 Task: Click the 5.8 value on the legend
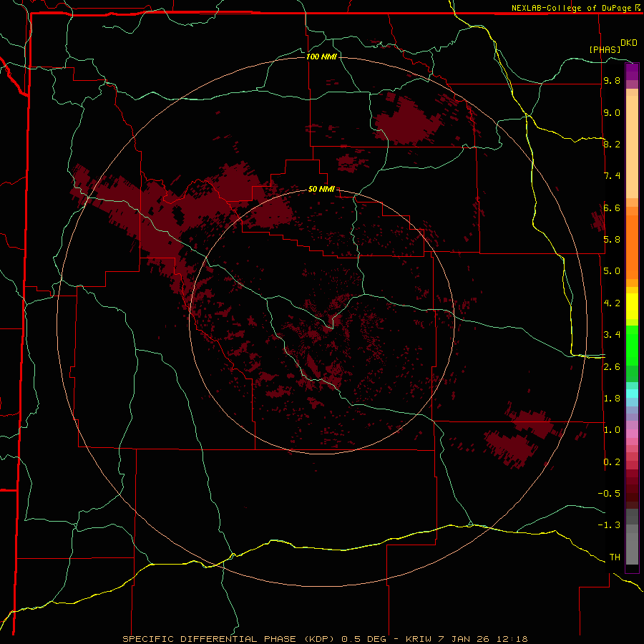tap(612, 240)
